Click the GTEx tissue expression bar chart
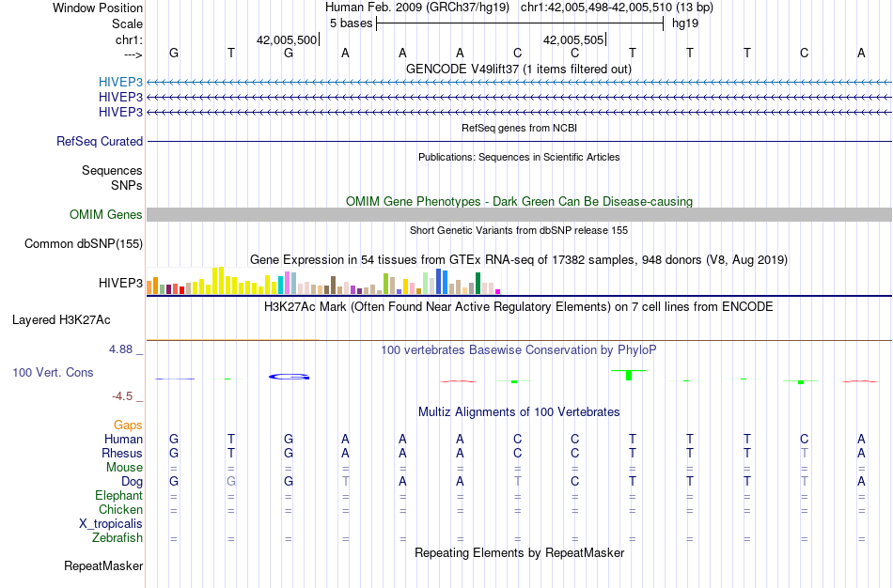This screenshot has height=588, width=893. click(323, 281)
